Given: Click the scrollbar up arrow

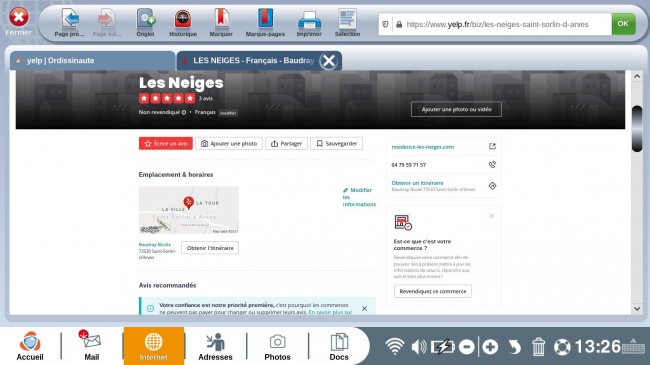Looking at the screenshot, I should [637, 76].
